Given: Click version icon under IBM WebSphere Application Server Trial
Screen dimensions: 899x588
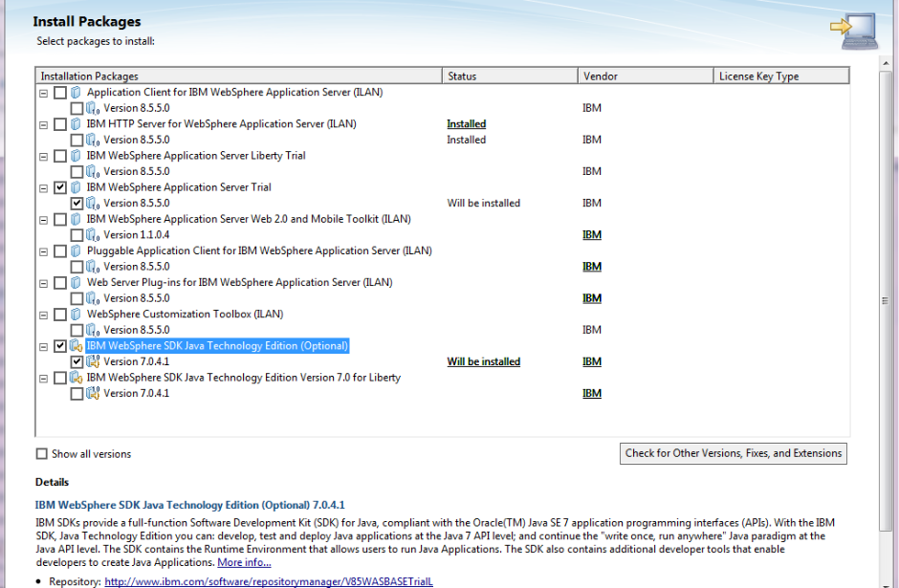Looking at the screenshot, I should click(x=93, y=204).
